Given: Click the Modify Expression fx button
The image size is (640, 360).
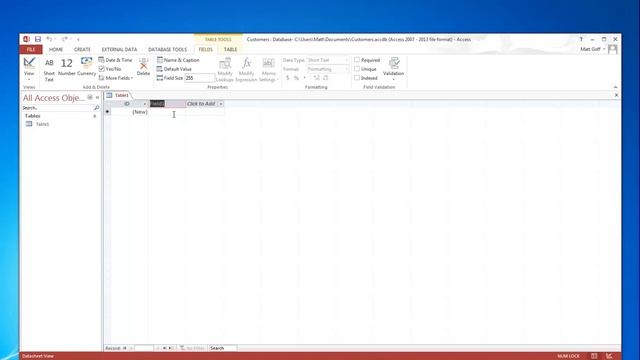Looking at the screenshot, I should coord(246,70).
